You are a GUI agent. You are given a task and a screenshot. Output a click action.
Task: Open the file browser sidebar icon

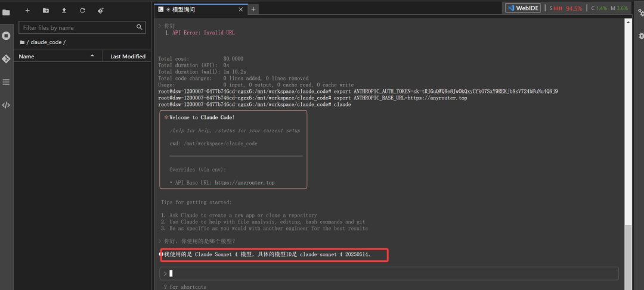(6, 13)
